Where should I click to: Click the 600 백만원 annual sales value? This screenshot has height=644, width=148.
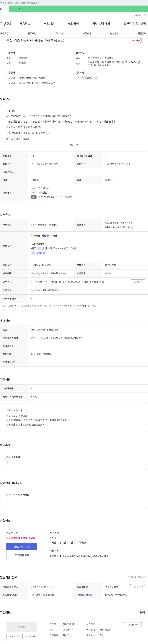[105, 630]
